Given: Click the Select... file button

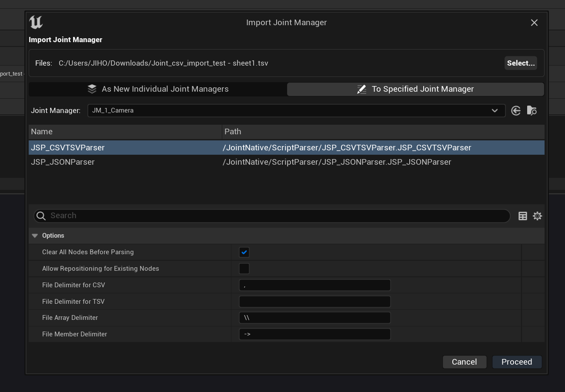Looking at the screenshot, I should [521, 63].
